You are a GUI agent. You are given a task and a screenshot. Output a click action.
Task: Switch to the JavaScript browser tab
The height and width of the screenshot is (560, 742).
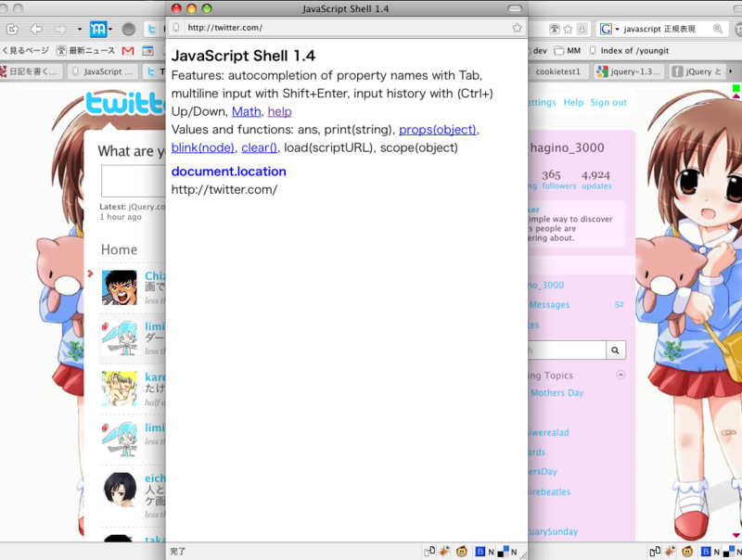click(x=103, y=71)
